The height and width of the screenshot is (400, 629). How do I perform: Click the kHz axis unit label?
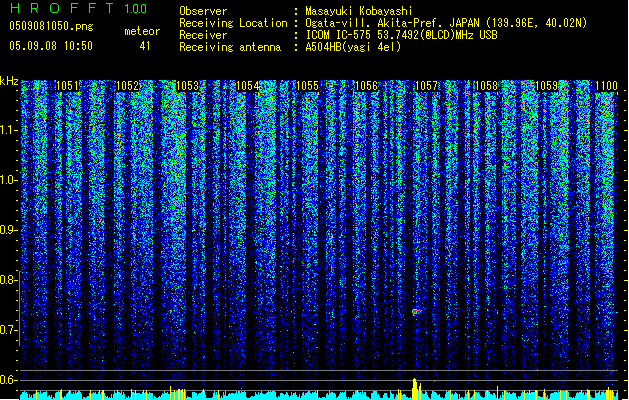pos(9,81)
